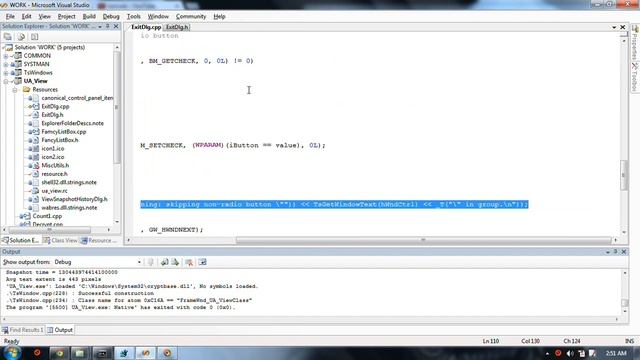Viewport: 640px width, 360px height.
Task: Expand the TsWindows project node
Action: 6,73
